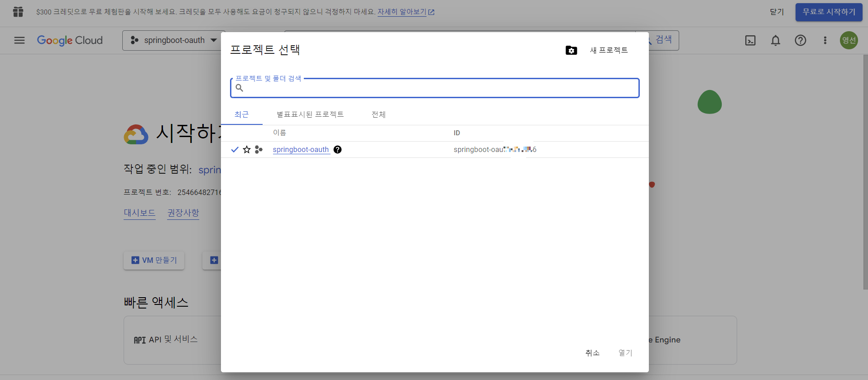Click the magnifier icon in the search field
Viewport: 868px width, 380px height.
(x=240, y=88)
